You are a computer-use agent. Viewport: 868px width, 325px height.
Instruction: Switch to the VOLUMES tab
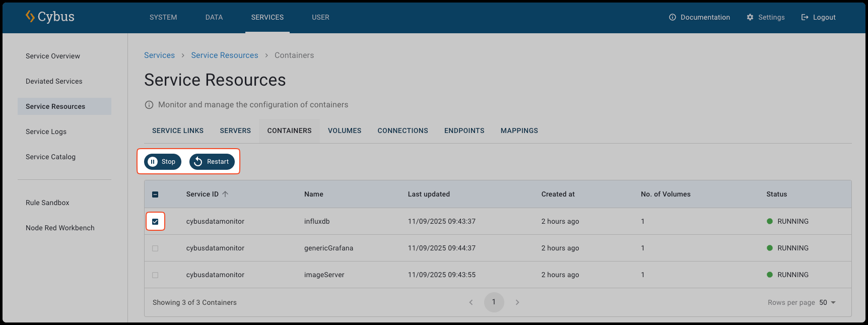(x=345, y=131)
